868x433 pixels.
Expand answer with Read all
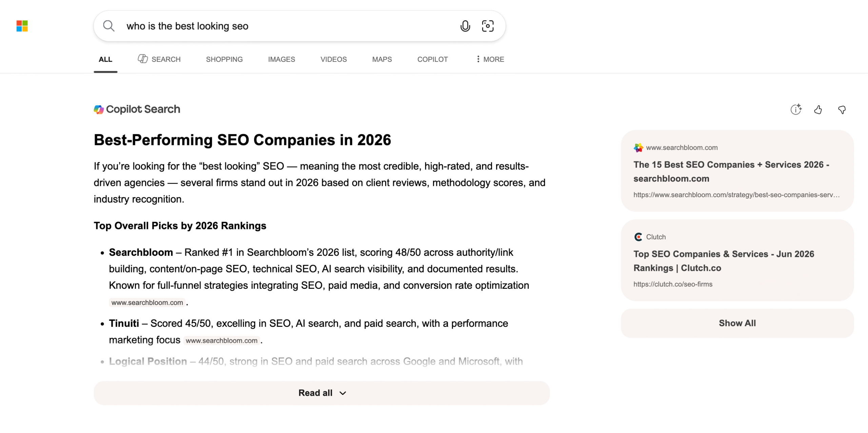pos(321,393)
